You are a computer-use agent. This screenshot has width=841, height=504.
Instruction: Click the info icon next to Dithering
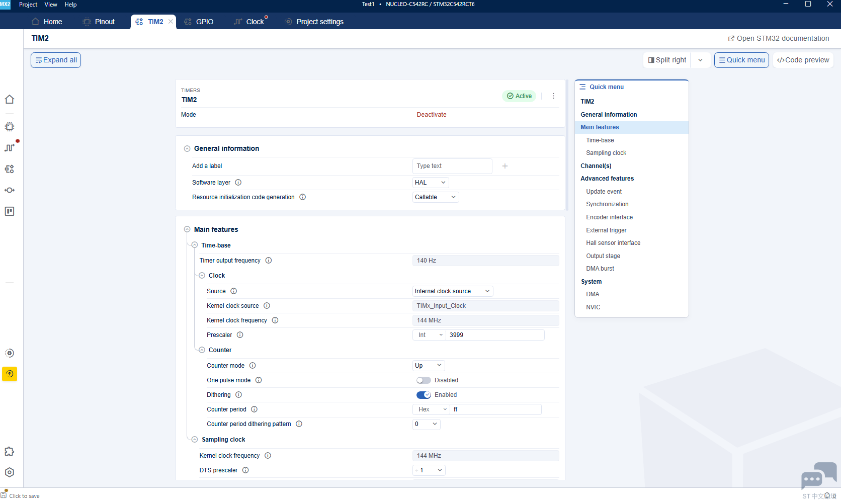239,395
